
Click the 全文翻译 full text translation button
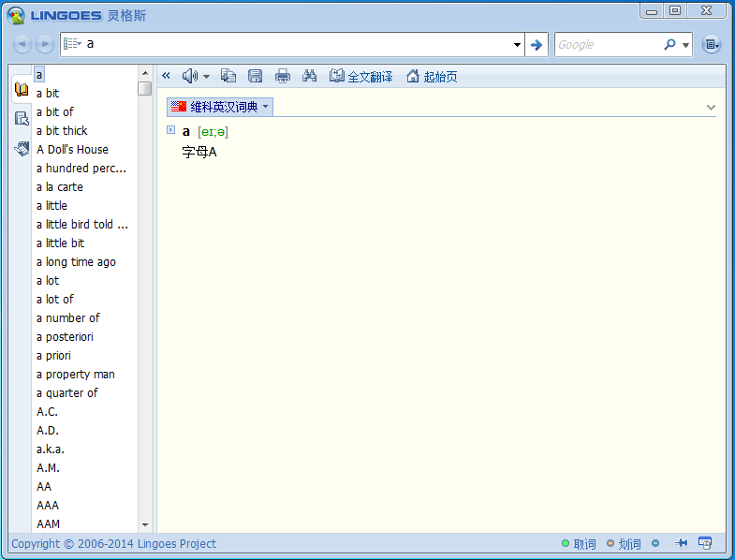pyautogui.click(x=361, y=77)
